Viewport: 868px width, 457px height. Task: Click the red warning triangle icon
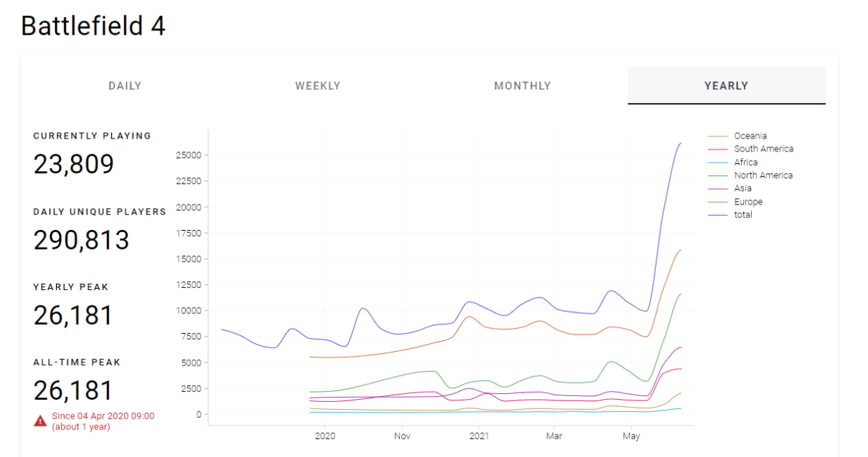point(41,421)
